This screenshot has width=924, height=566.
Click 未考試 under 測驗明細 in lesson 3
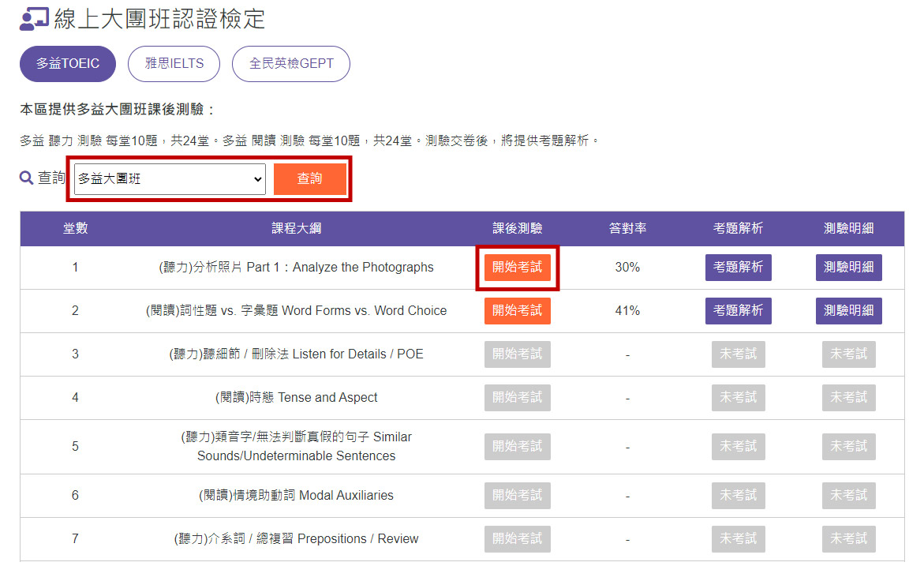coord(848,354)
